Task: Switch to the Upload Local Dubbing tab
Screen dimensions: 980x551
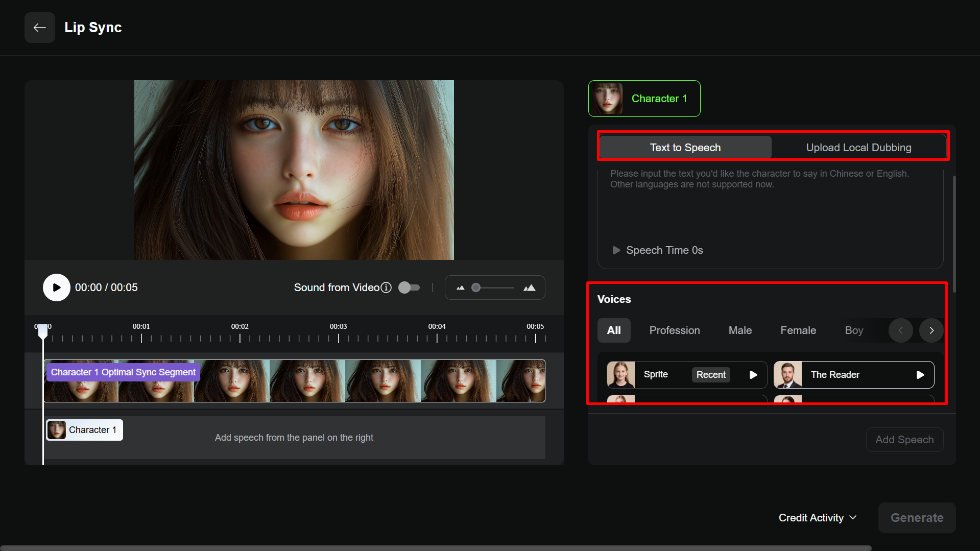Action: (x=858, y=147)
